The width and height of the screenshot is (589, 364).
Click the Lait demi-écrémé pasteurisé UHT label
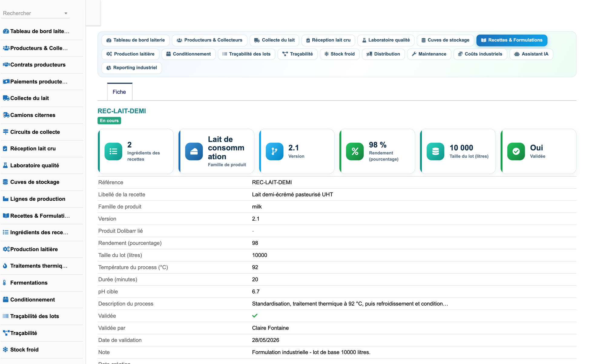click(x=292, y=195)
